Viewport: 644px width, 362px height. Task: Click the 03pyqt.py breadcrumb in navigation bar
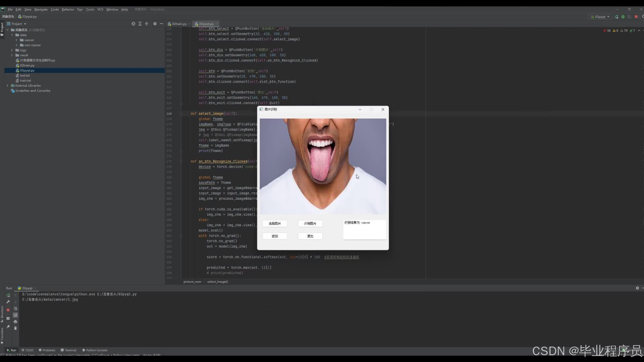pyautogui.click(x=28, y=16)
